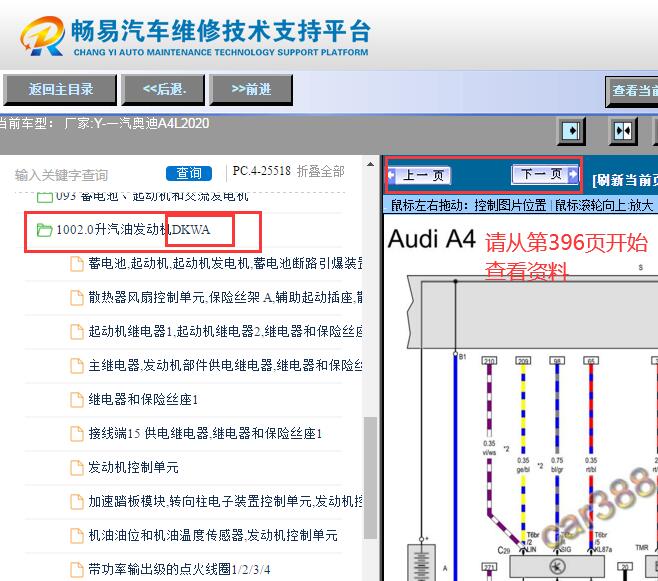Click file icon beside 机油油位和机油温度传感器
Image resolution: width=658 pixels, height=581 pixels.
(77, 535)
